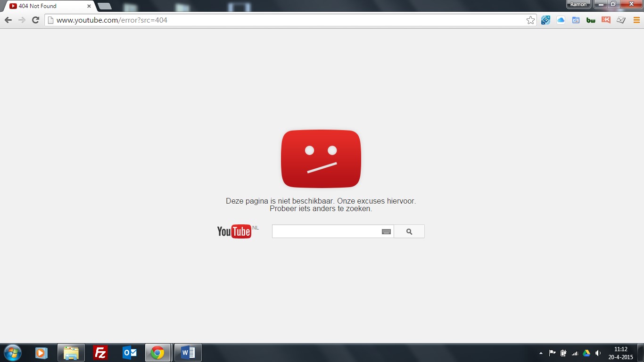
Task: Open the volume speaker icon in tray
Action: pos(598,353)
